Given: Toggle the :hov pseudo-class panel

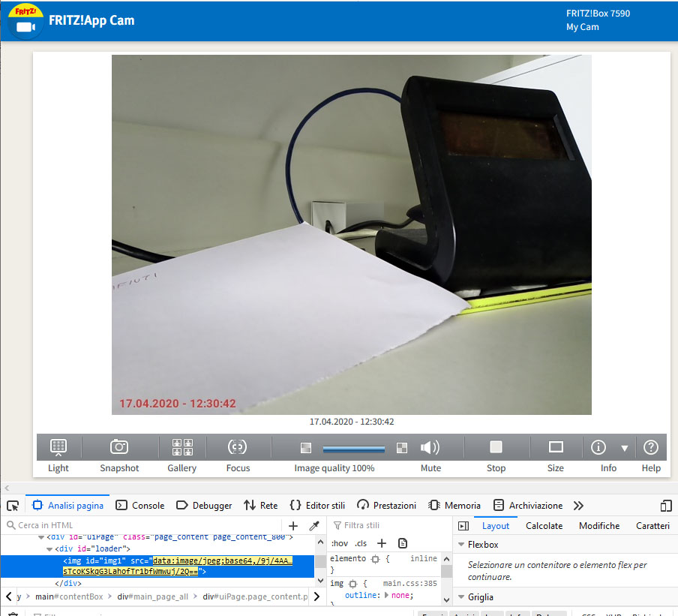Looking at the screenshot, I should point(340,543).
